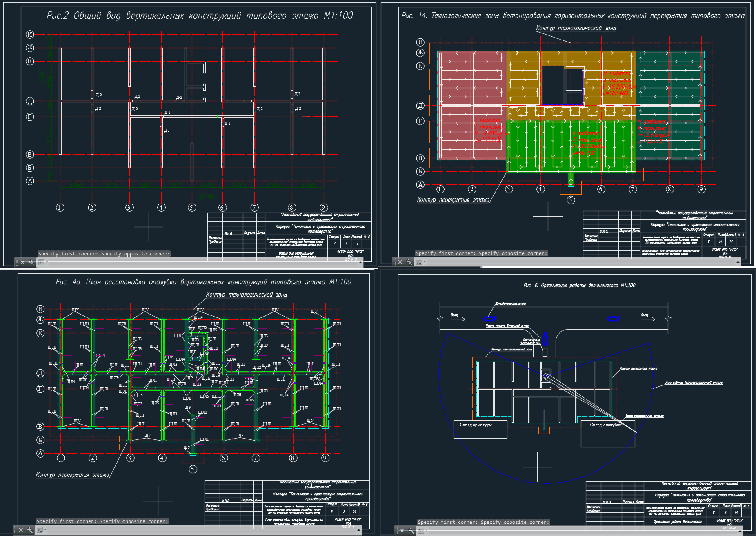Expand command history arrow in Рис. 14 drawing
Image resolution: width=756 pixels, height=536 pixels.
(x=738, y=262)
